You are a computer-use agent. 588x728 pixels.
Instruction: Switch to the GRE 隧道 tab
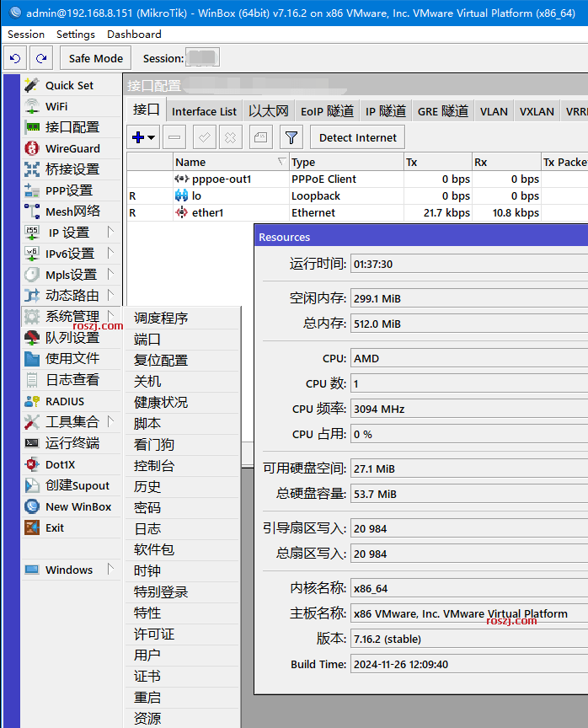(x=443, y=111)
